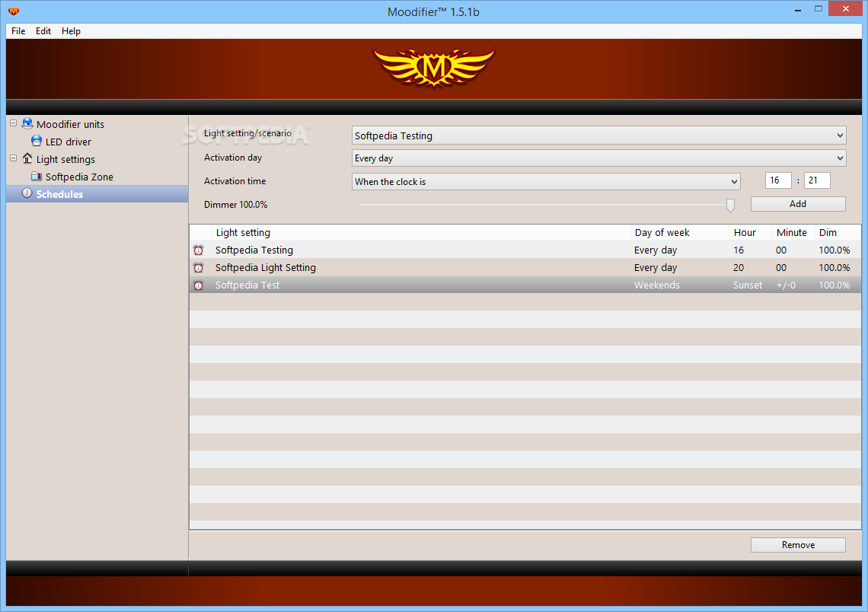Click the Moodifier units globe icon
868x612 pixels.
pyautogui.click(x=27, y=123)
